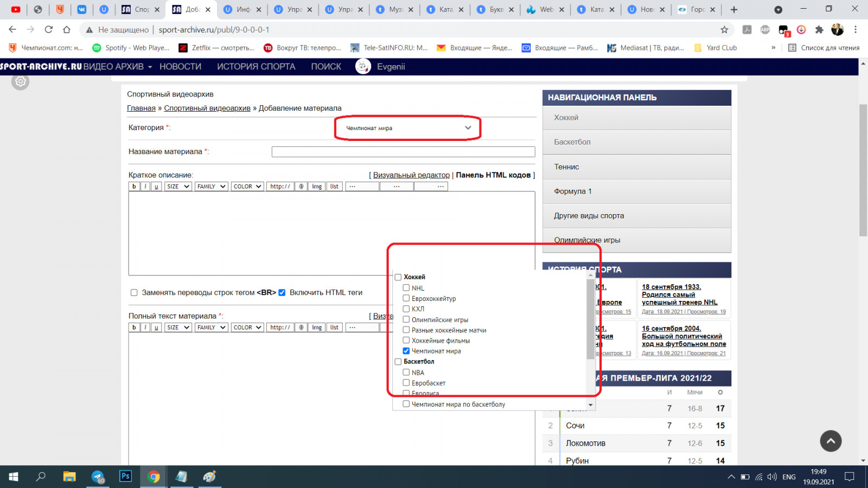Viewport: 868px width, 488px height.
Task: Open the Визуальный редактор link
Action: pos(411,175)
